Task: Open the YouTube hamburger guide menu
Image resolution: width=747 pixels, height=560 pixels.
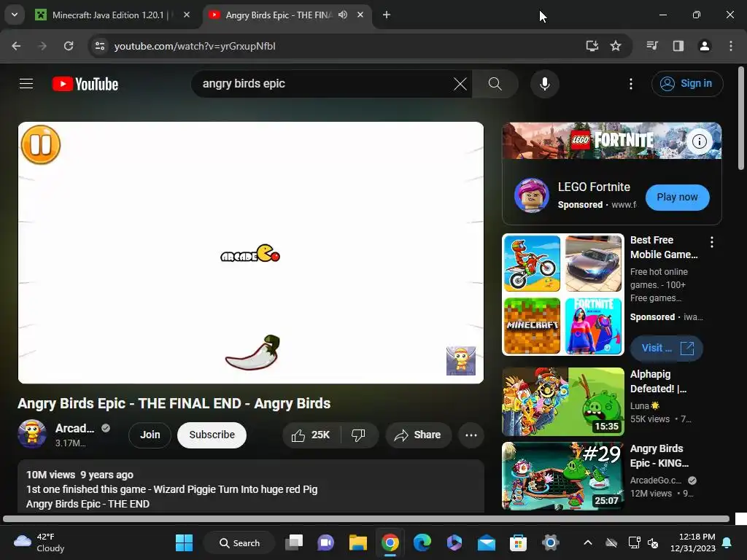Action: (26, 84)
